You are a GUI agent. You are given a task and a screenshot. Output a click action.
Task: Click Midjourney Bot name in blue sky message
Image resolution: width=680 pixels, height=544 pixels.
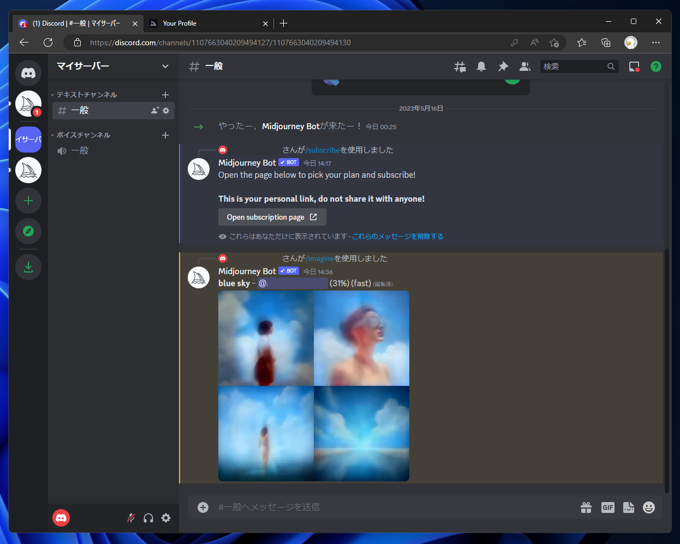(247, 271)
